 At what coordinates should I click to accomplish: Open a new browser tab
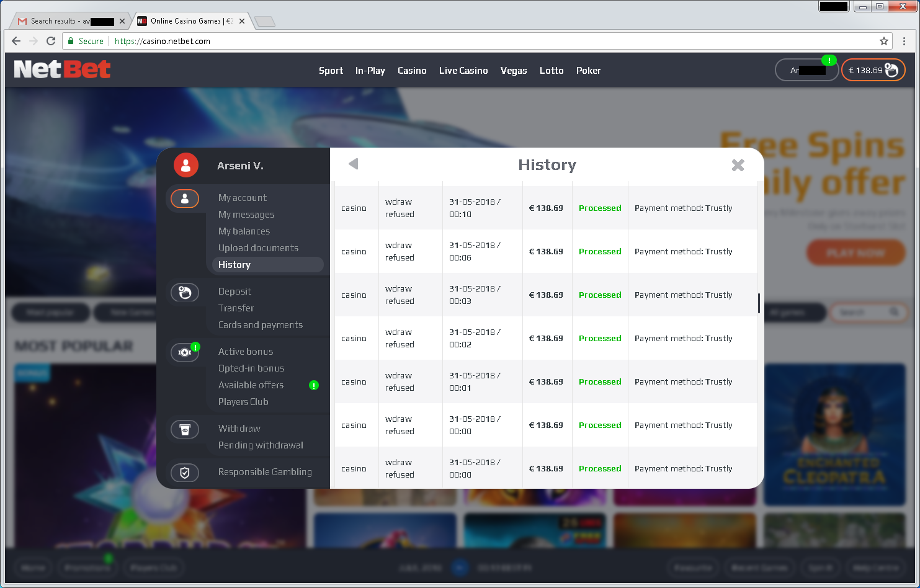click(265, 22)
